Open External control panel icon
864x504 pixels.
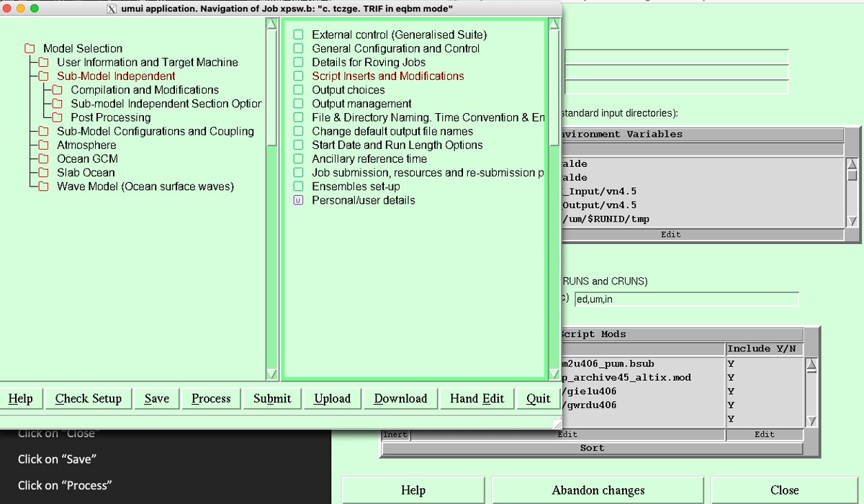[x=298, y=35]
